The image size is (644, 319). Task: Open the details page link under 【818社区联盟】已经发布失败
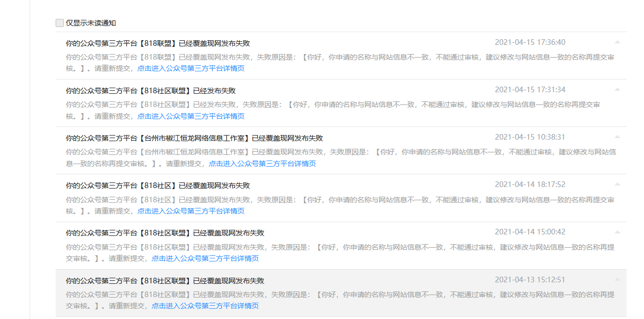point(191,116)
